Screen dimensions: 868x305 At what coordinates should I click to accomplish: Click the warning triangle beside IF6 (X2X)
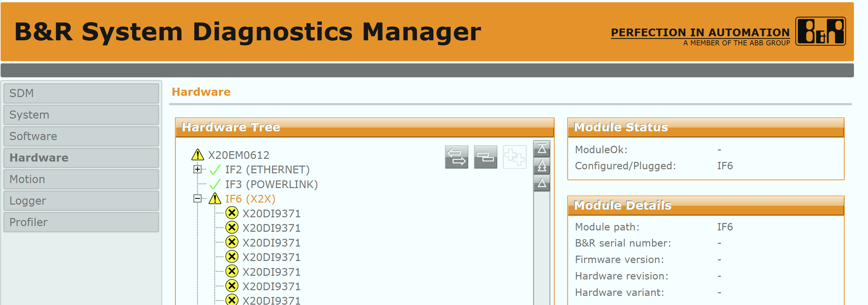pyautogui.click(x=215, y=199)
